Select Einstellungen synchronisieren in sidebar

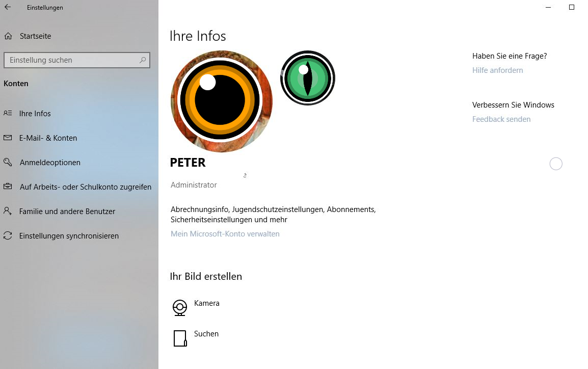point(69,236)
